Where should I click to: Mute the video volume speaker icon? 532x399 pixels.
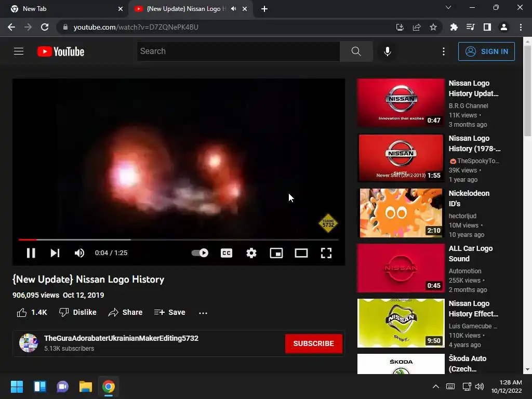pos(79,253)
